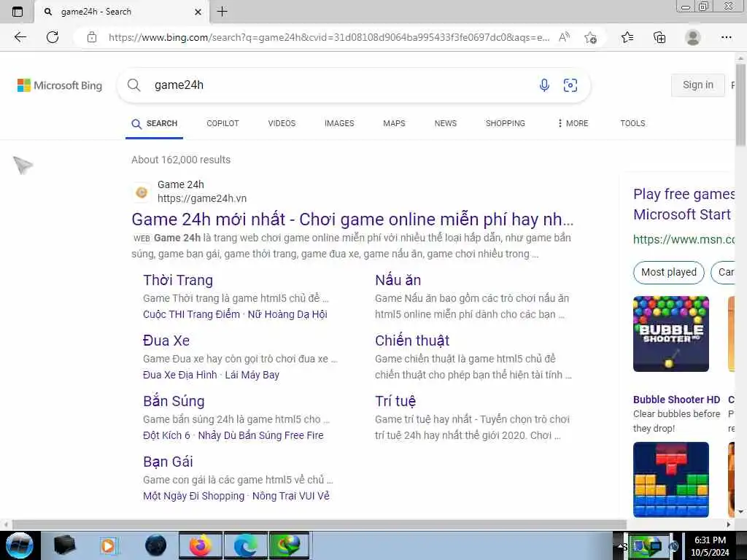Click the Bubble Shooter HD title link
The height and width of the screenshot is (560, 747).
click(x=676, y=400)
